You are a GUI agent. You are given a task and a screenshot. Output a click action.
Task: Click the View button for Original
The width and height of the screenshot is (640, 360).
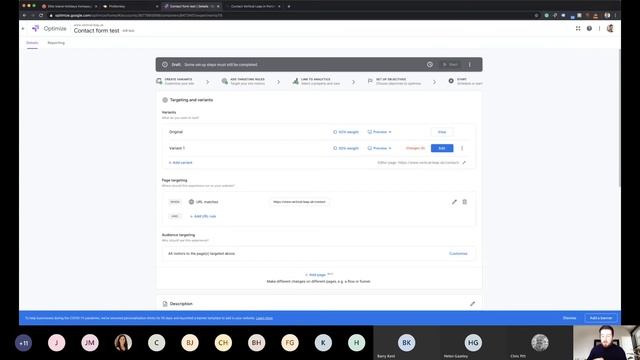(442, 132)
